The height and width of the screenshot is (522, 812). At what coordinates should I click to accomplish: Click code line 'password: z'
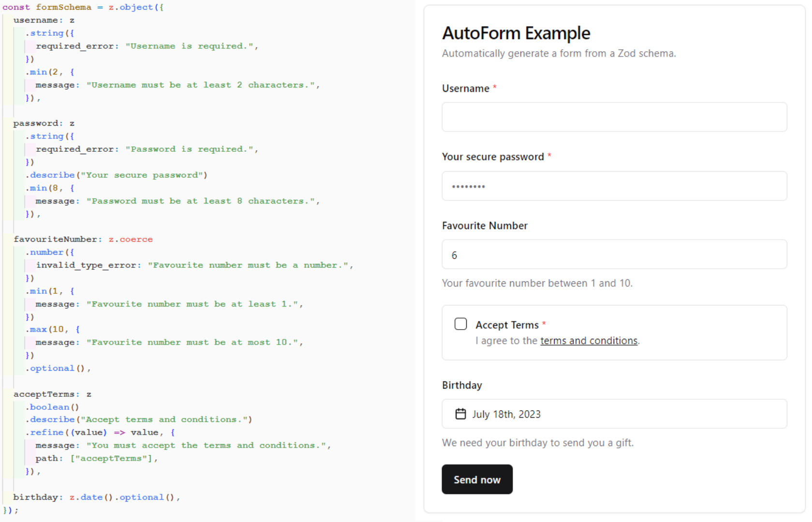click(x=44, y=124)
